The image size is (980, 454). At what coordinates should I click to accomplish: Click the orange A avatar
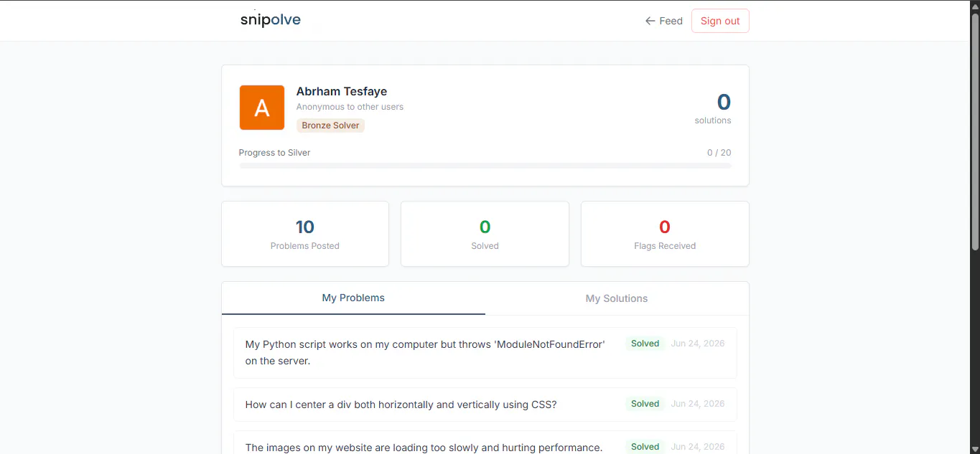point(262,108)
